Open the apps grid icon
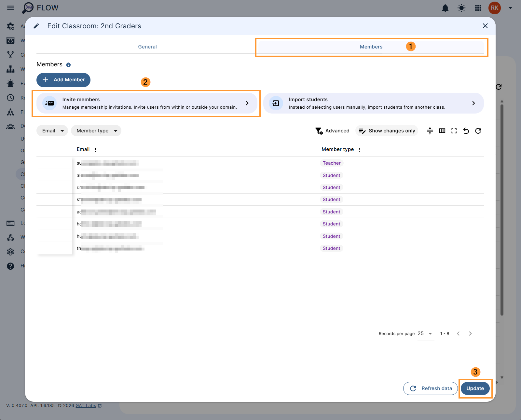The height and width of the screenshot is (420, 521). tap(478, 8)
